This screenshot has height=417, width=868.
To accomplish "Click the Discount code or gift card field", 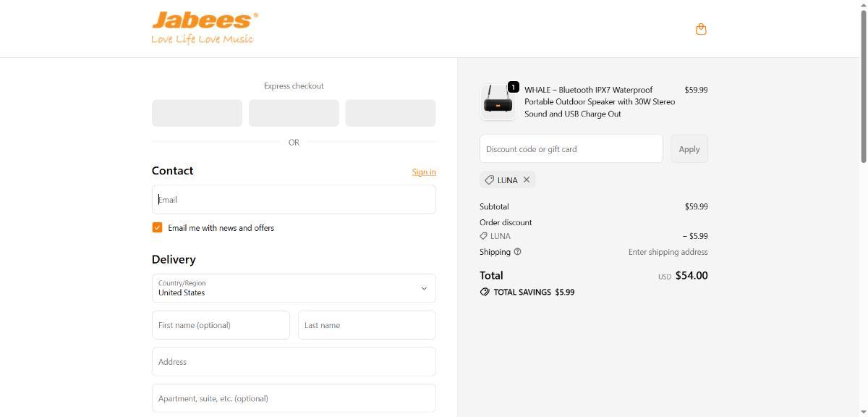I will pyautogui.click(x=571, y=149).
